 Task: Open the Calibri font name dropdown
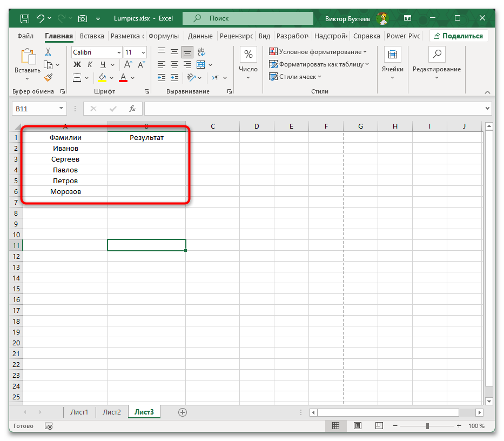(97, 52)
